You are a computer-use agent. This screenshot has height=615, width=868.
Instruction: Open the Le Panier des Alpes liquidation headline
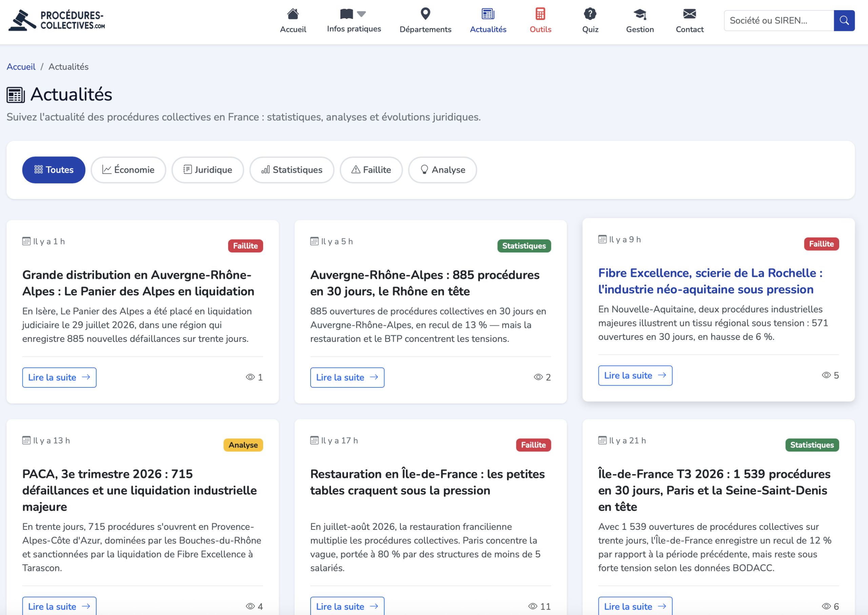tap(139, 283)
